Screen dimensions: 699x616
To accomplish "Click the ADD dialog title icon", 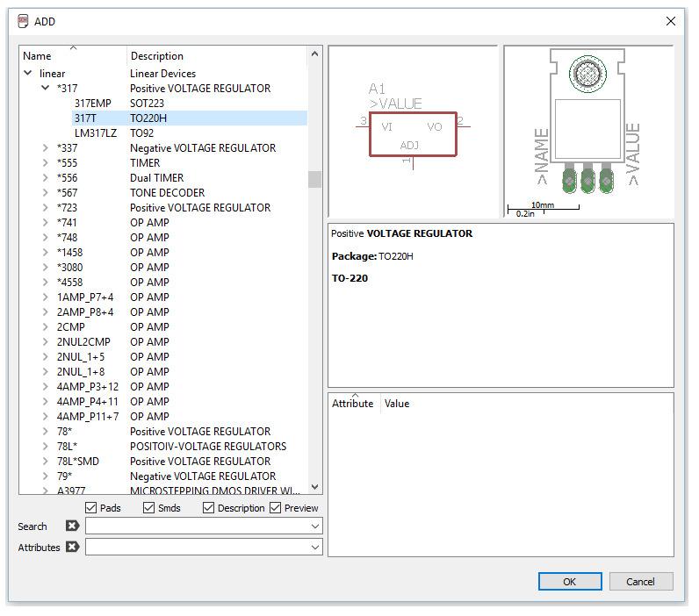I will (23, 21).
